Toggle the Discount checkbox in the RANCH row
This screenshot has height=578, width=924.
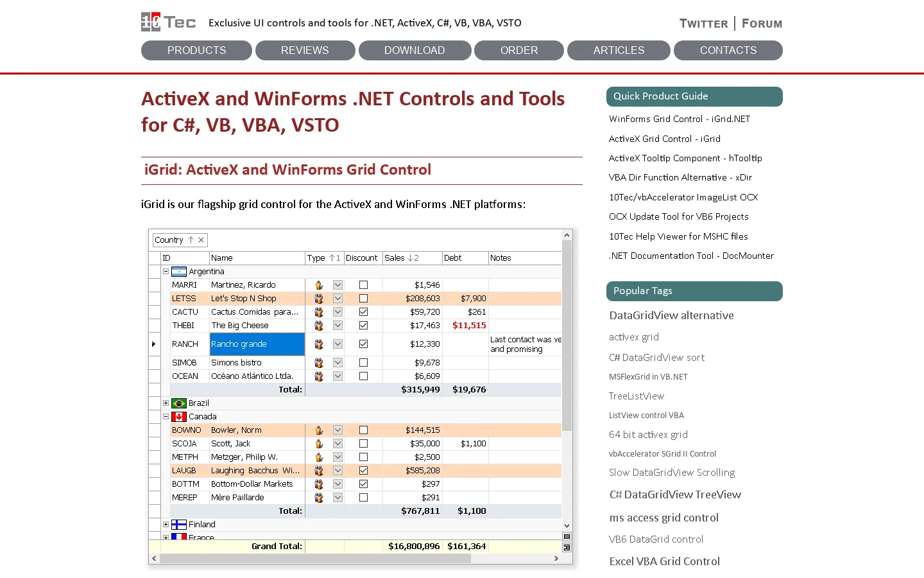click(363, 344)
